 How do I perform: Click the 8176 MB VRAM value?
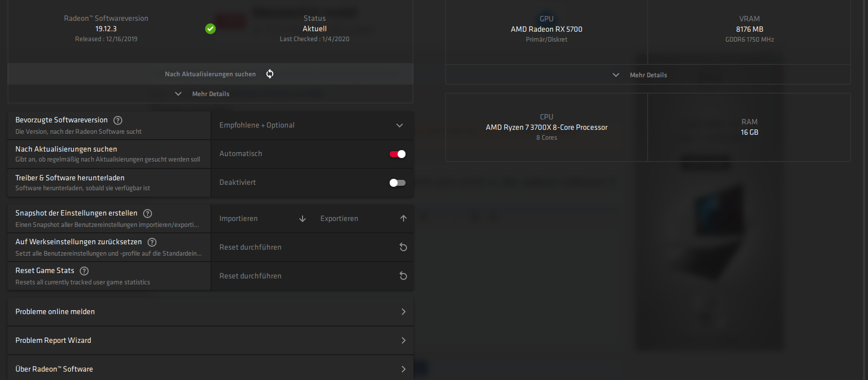click(x=750, y=29)
